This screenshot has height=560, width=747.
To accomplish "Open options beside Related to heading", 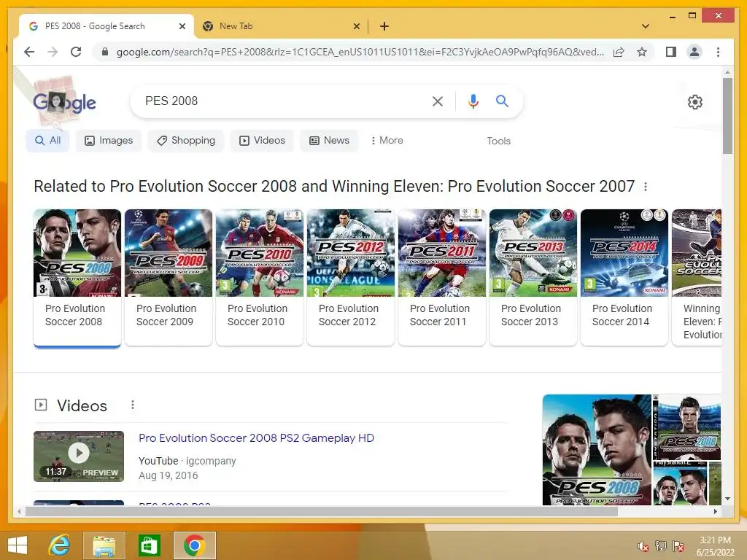I will point(646,187).
